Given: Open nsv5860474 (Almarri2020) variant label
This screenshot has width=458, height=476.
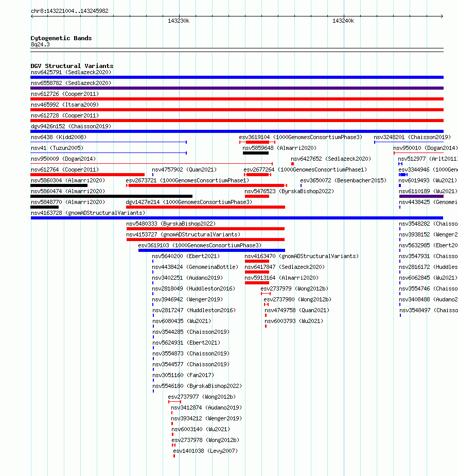Looking at the screenshot, I should tap(68, 191).
